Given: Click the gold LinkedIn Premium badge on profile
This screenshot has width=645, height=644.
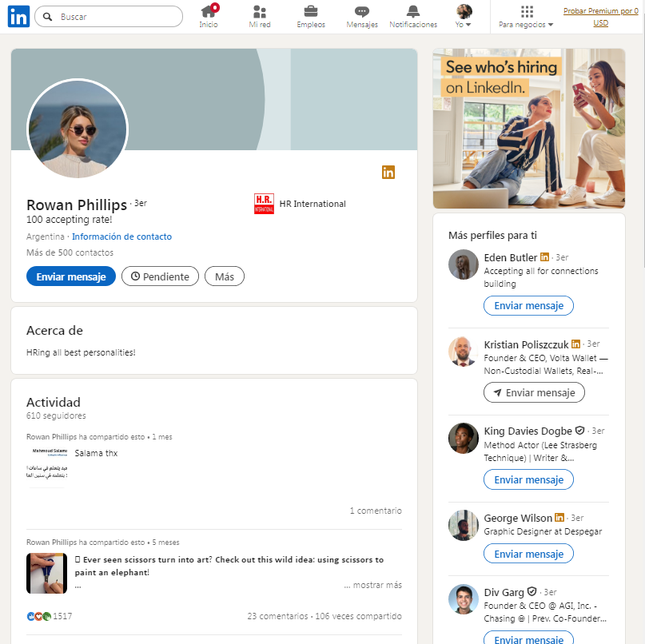Looking at the screenshot, I should 388,172.
